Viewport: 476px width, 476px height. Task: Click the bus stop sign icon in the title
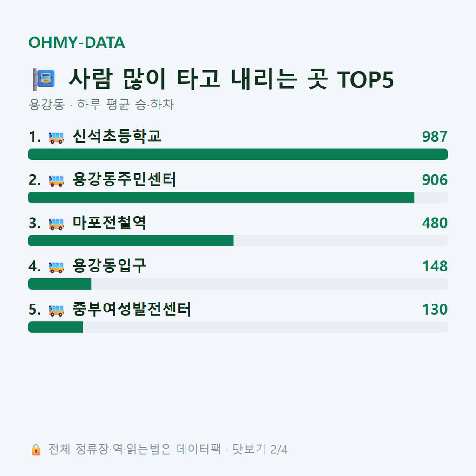[x=44, y=79]
